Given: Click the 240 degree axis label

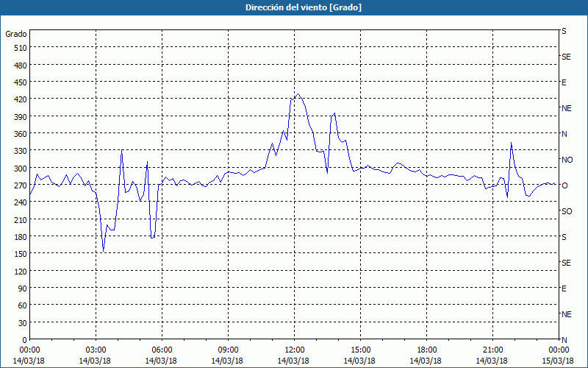Looking at the screenshot, I should pos(21,202).
